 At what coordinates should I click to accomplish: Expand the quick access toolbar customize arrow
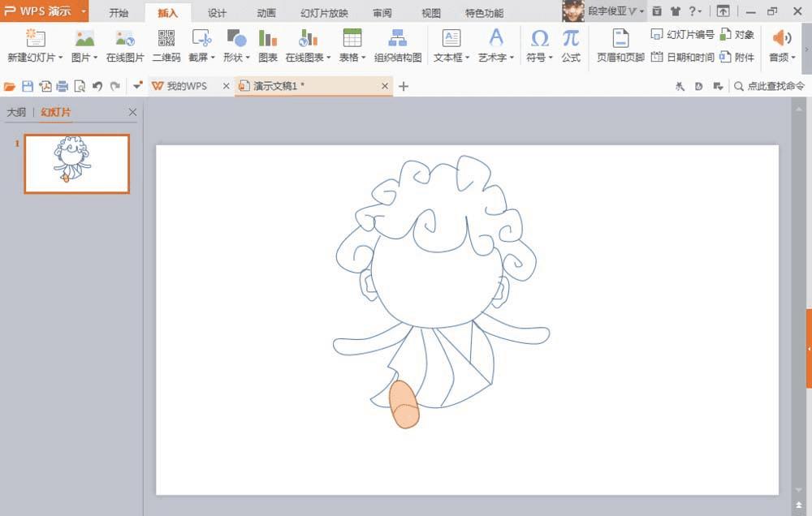[137, 87]
